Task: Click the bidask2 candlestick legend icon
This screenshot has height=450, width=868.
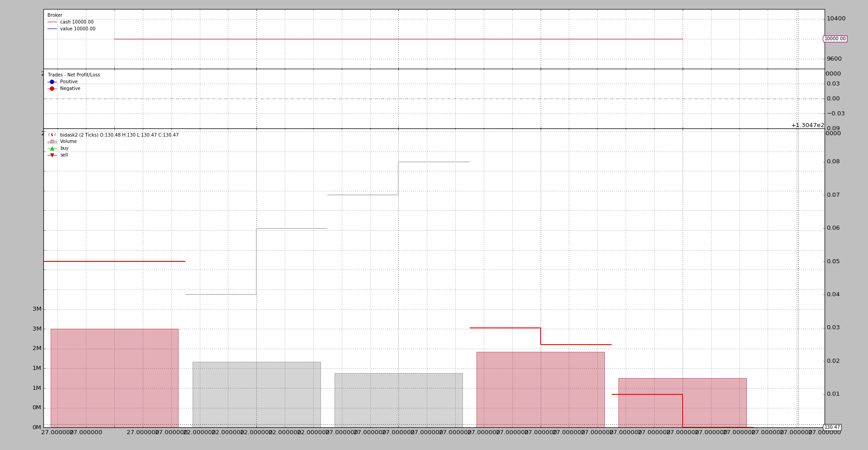Action: tap(52, 135)
